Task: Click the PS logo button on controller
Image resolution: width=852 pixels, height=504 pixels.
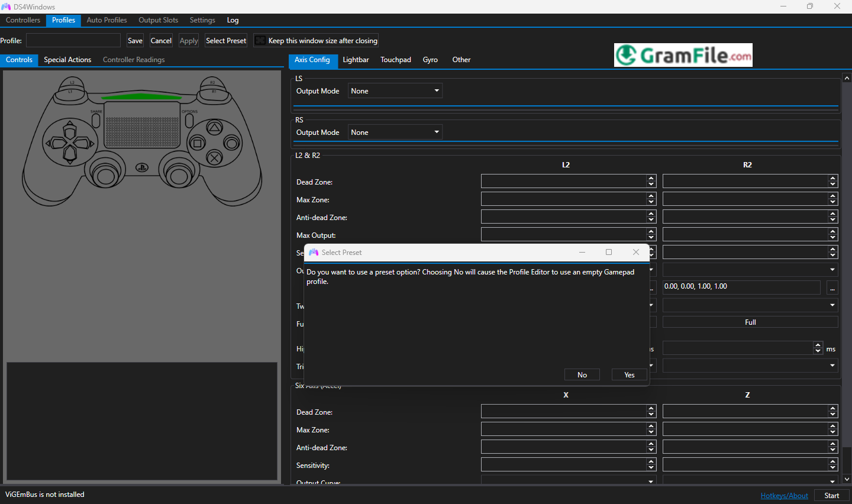Action: pyautogui.click(x=142, y=168)
